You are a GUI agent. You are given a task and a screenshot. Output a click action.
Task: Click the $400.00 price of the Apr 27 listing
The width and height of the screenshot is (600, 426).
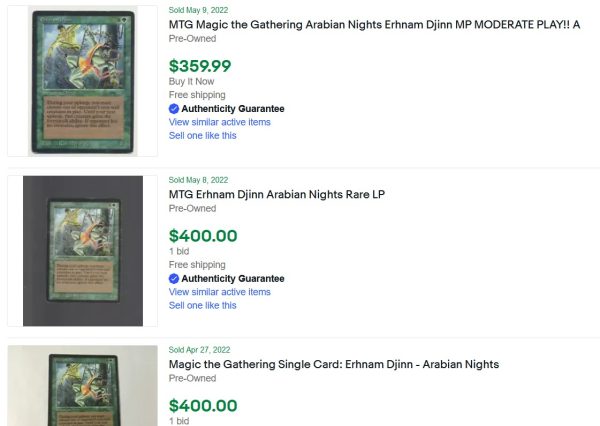(203, 406)
